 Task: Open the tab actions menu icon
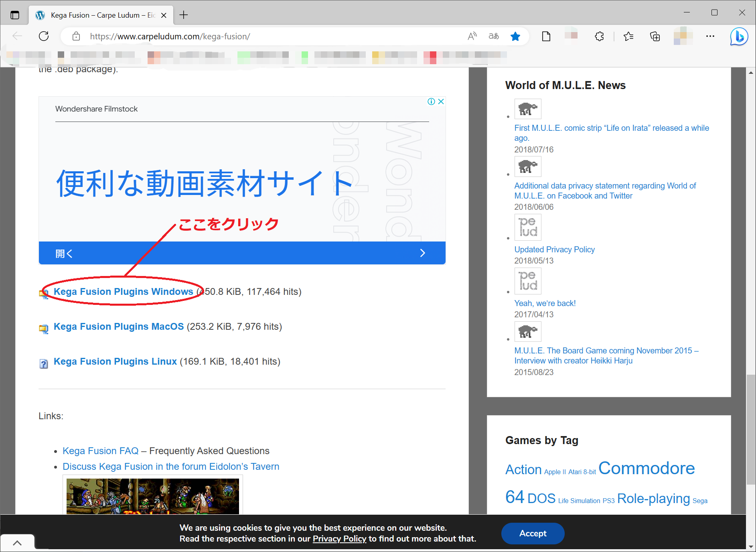[x=15, y=15]
